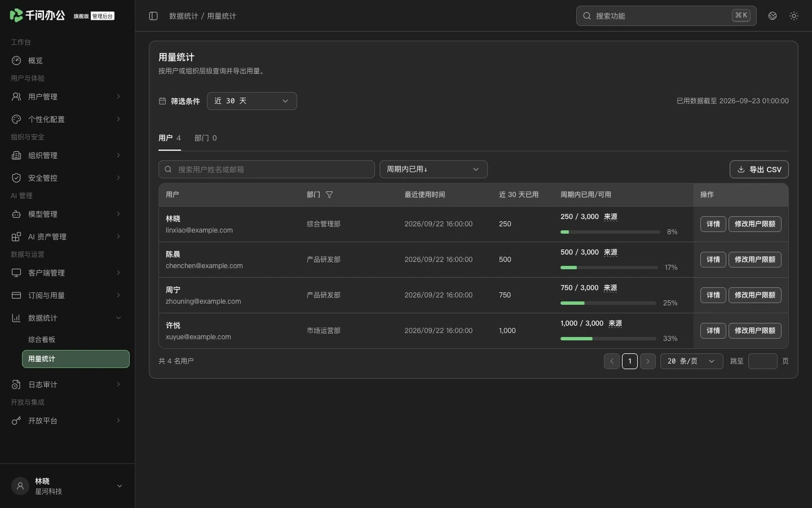Click 林晓's 8% usage progress bar
Image resolution: width=812 pixels, height=508 pixels.
610,232
